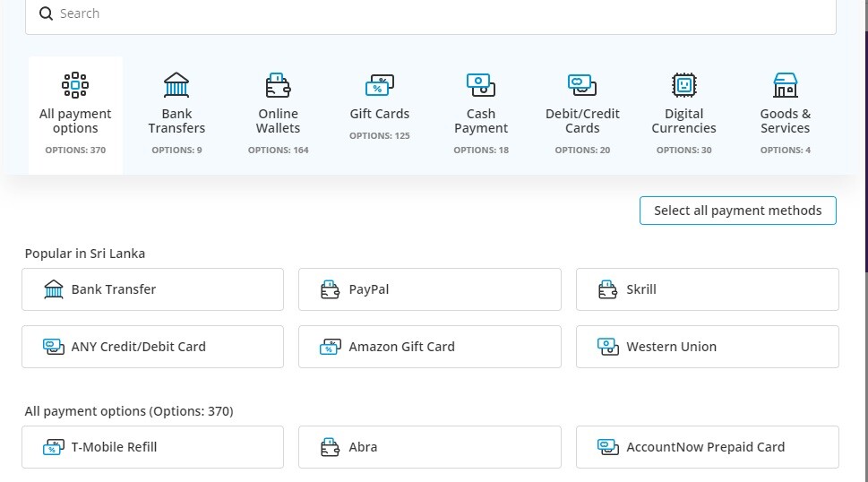Choose the Bank Transfer payment option
868x482 pixels.
point(153,289)
